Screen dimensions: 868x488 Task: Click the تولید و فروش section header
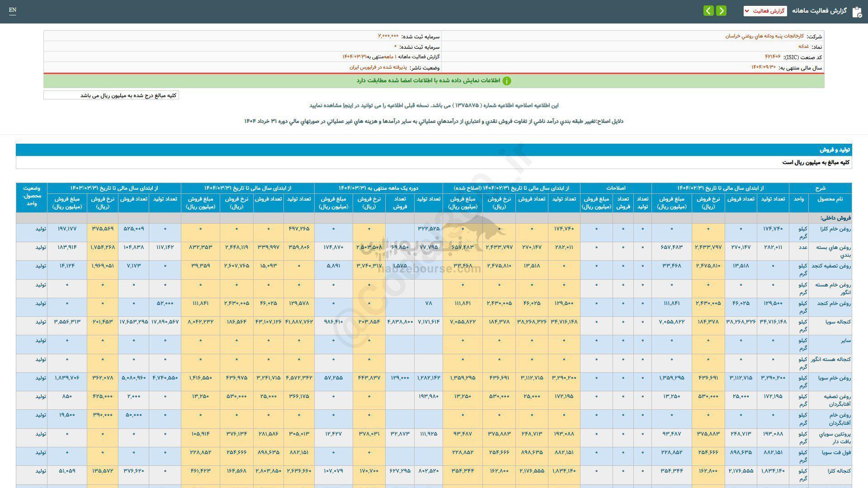point(835,150)
